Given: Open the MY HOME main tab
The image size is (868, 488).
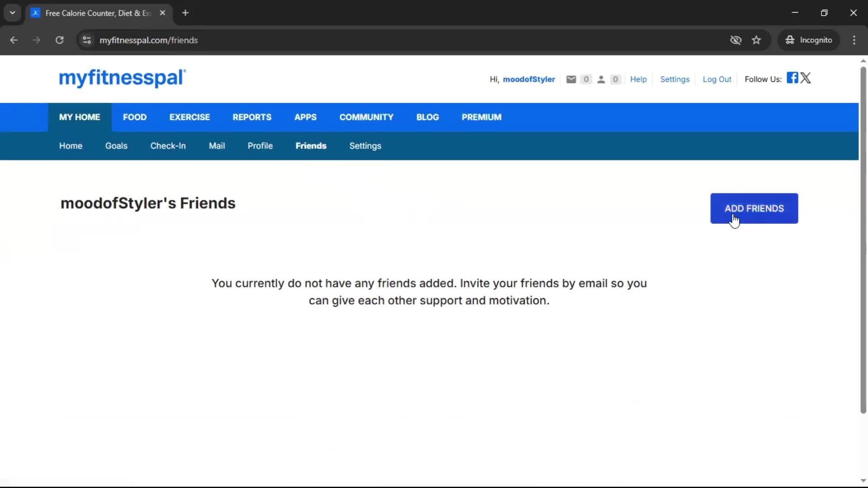Looking at the screenshot, I should [80, 117].
